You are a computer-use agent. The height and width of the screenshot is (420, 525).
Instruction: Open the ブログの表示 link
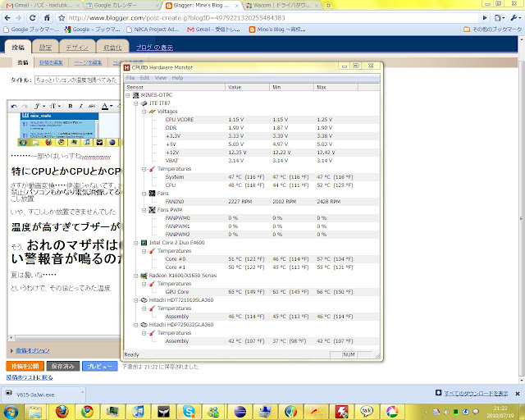pyautogui.click(x=154, y=48)
